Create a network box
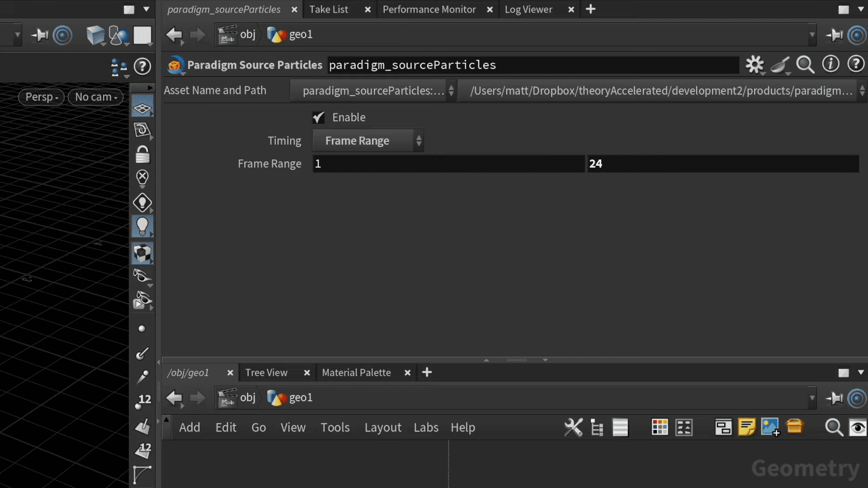Viewport: 868px width, 488px height. click(x=723, y=427)
